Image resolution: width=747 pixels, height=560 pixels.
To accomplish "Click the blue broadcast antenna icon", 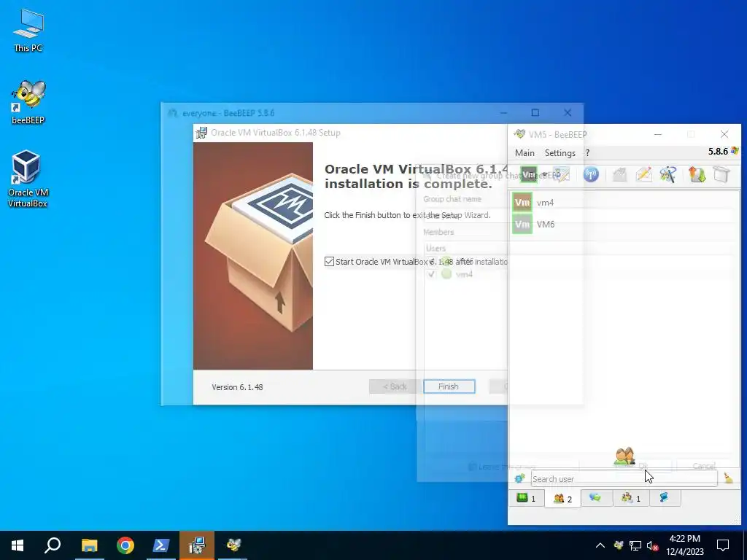I will 591,175.
